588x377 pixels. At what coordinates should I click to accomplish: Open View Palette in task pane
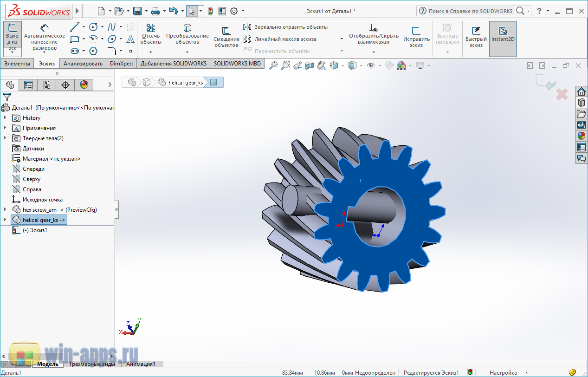(582, 125)
